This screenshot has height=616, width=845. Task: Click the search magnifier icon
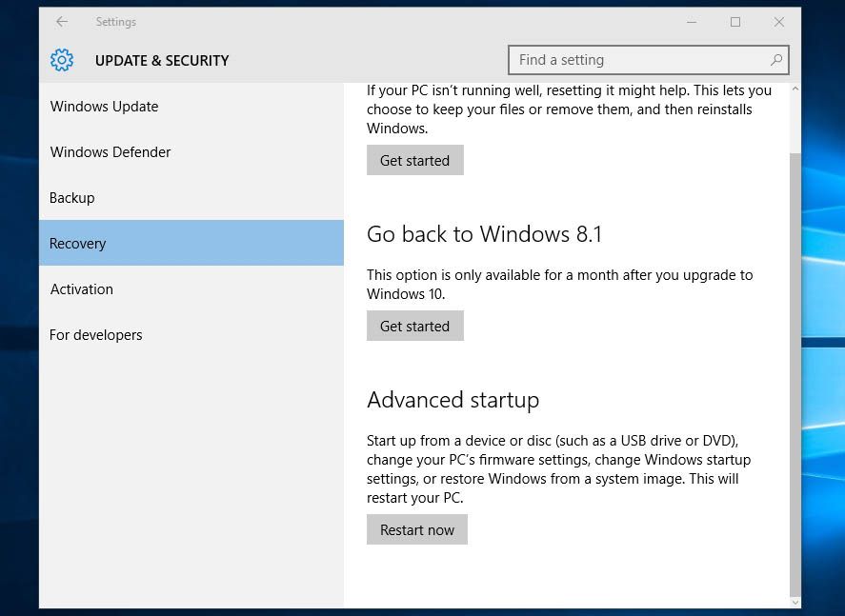tap(776, 60)
